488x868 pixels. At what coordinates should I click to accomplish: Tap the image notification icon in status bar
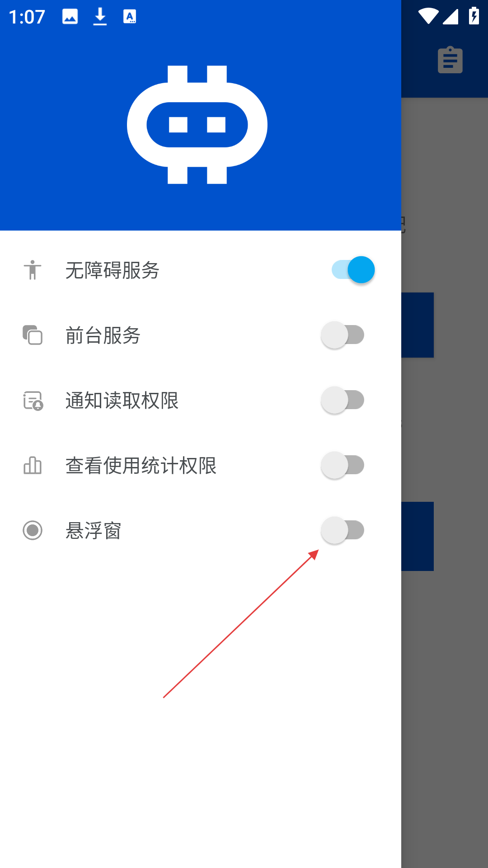point(70,17)
